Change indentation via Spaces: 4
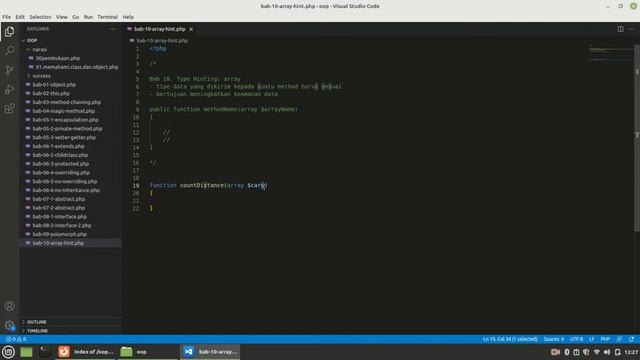 553,339
